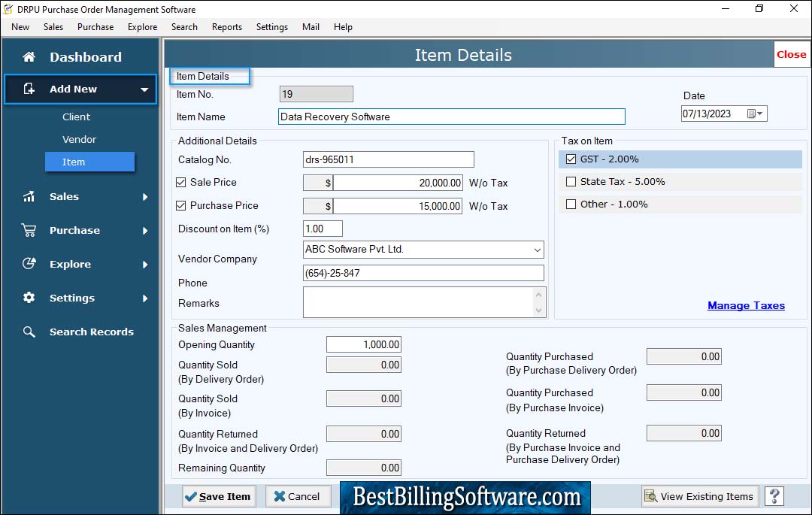Click the Discount on Item field
The height and width of the screenshot is (515, 812).
(323, 229)
